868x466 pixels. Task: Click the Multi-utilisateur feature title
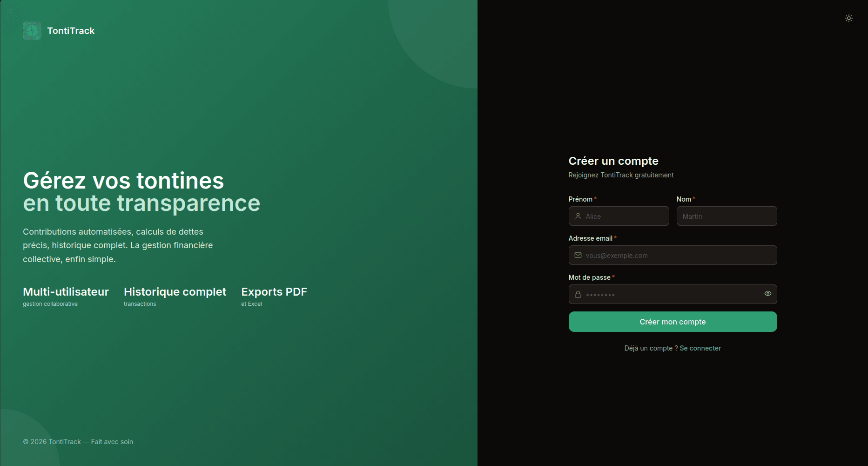point(66,292)
